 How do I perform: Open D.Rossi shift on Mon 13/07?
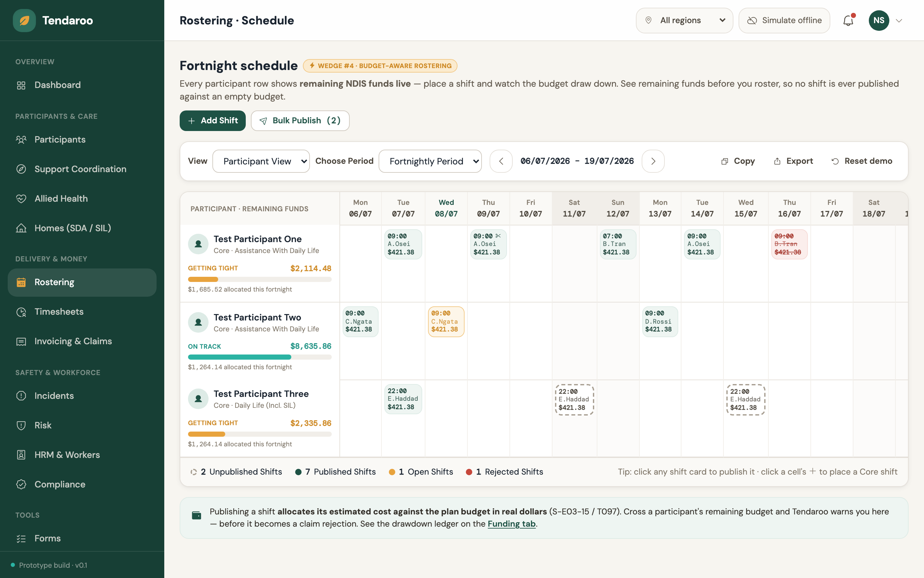pos(660,321)
